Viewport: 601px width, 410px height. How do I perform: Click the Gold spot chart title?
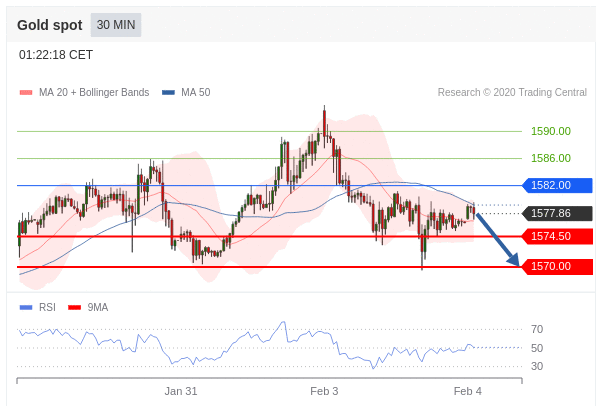(x=49, y=25)
